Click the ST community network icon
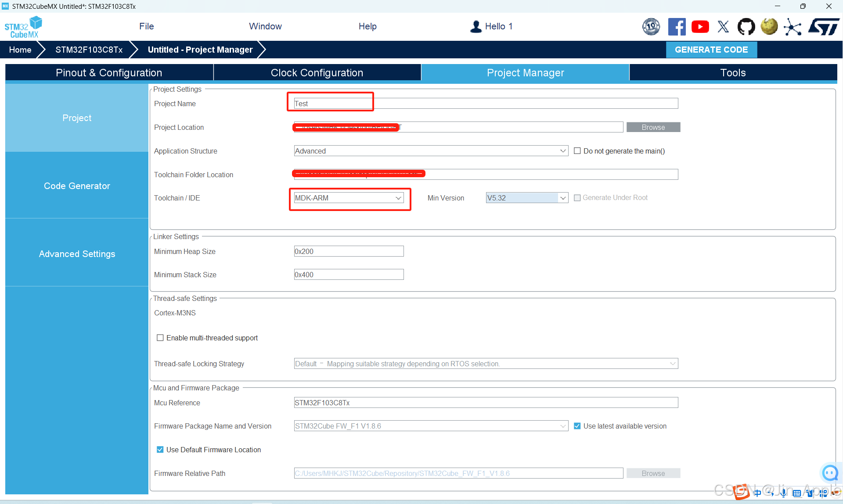 tap(793, 27)
